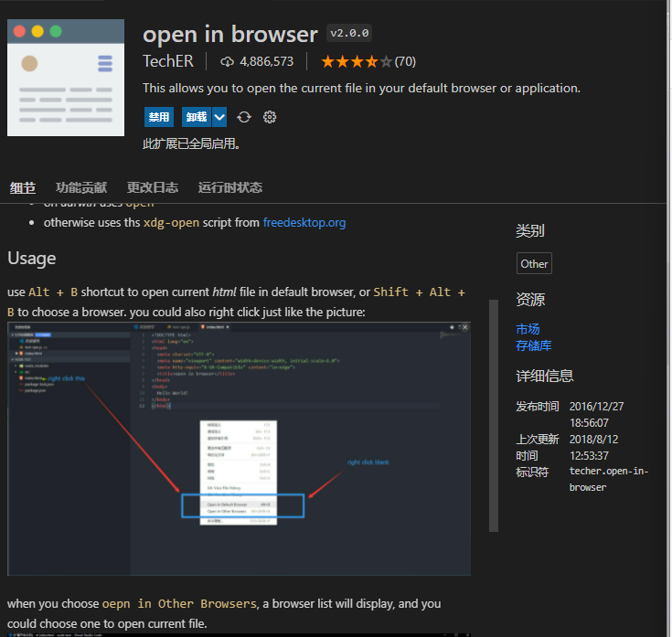
Task: Click the 类别 heading
Action: click(x=530, y=231)
